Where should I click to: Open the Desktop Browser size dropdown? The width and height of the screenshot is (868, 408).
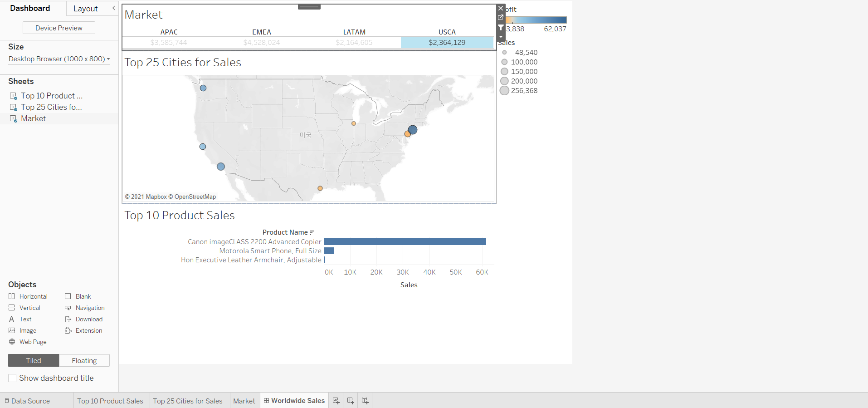[x=59, y=59]
